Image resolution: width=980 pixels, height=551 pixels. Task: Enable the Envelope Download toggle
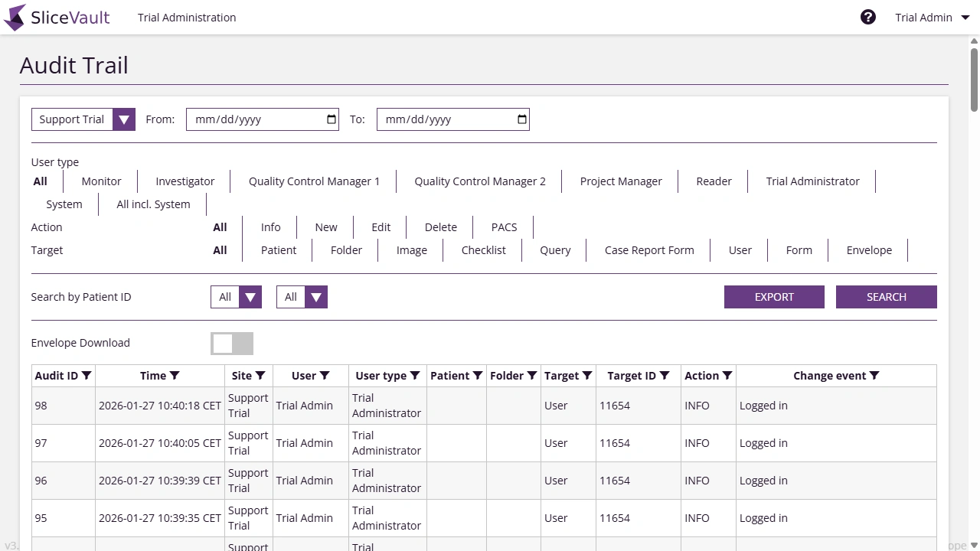(232, 343)
